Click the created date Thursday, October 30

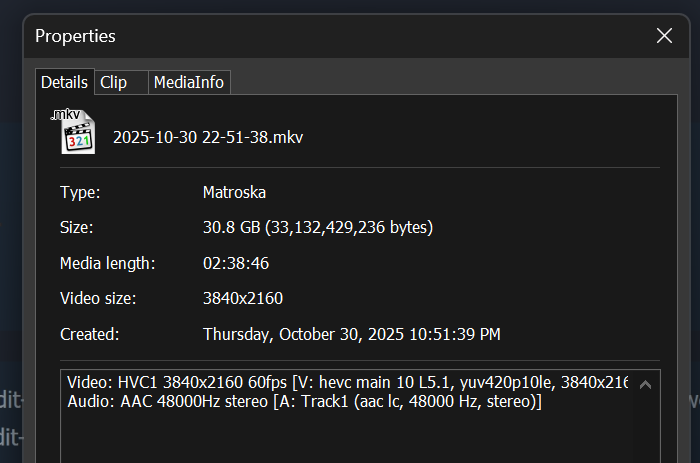click(x=351, y=334)
